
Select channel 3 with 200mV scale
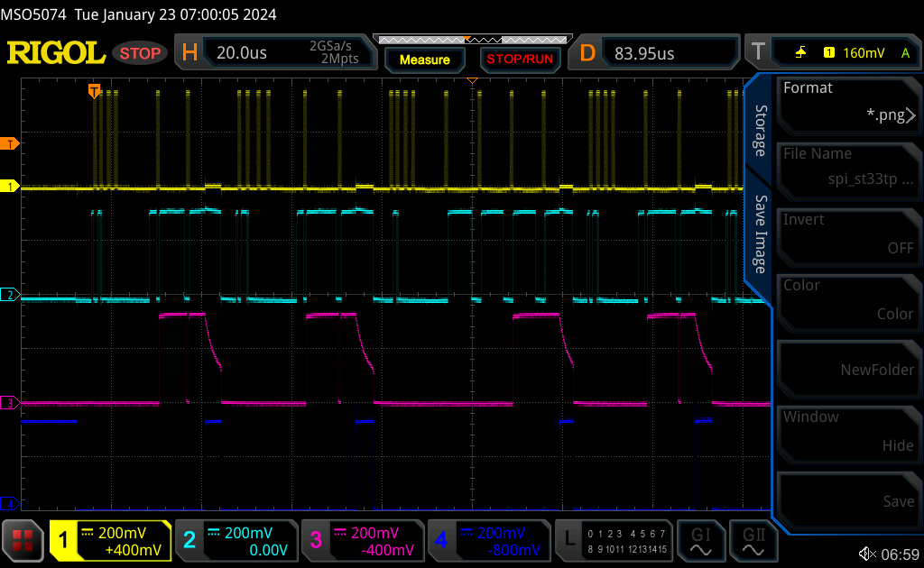click(363, 540)
